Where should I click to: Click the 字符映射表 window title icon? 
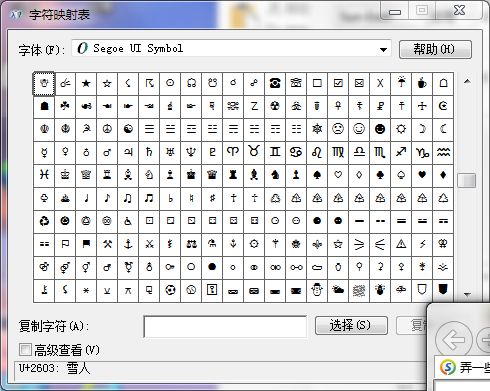point(17,15)
